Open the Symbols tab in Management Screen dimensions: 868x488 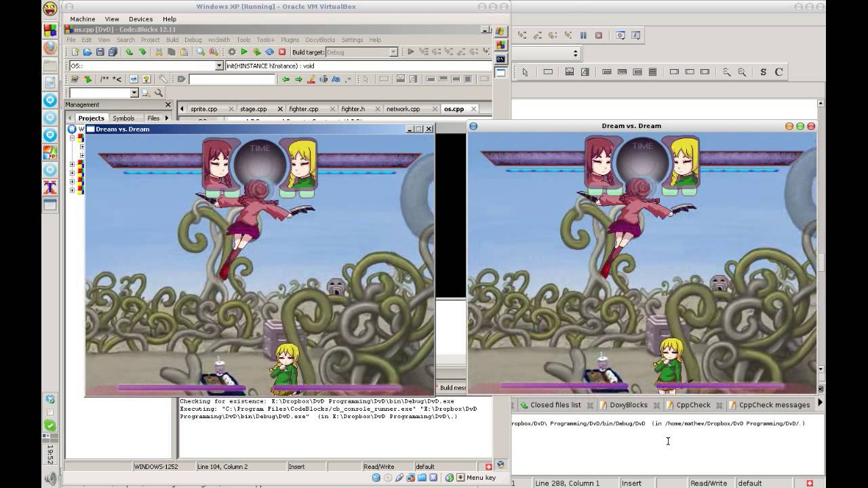(x=123, y=118)
